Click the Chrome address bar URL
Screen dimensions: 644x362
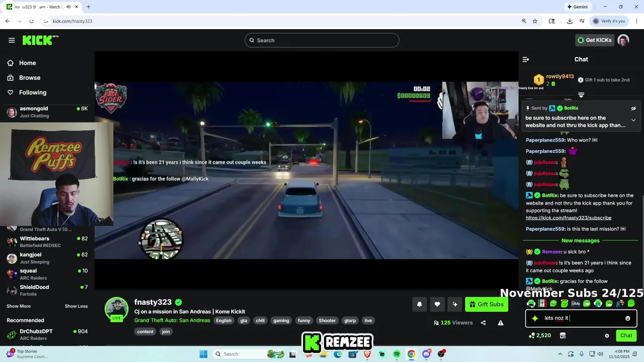[72, 21]
